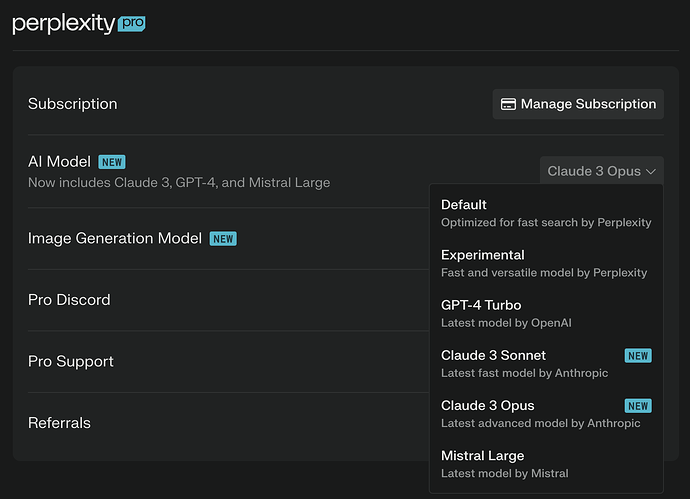Click the NEW badge on Claude 3 Sonnet

tap(638, 356)
